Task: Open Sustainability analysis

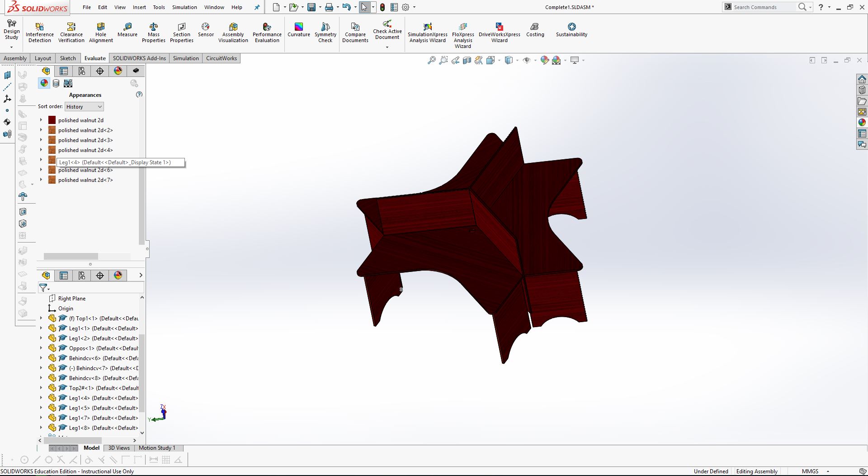Action: 572,30
